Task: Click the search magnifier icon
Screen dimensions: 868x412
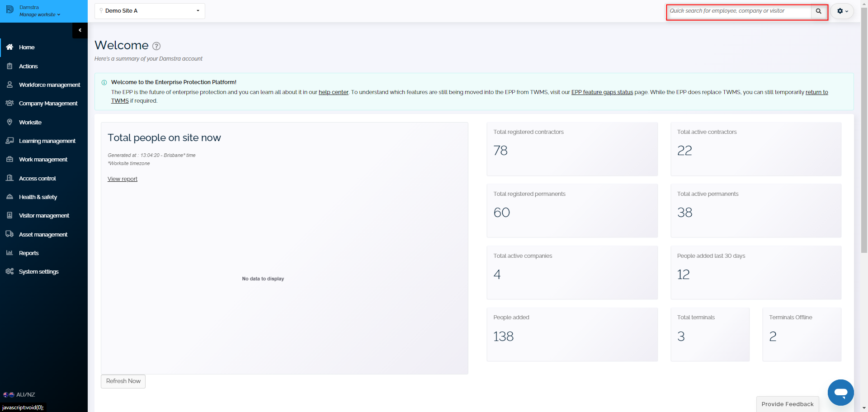Action: tap(818, 11)
